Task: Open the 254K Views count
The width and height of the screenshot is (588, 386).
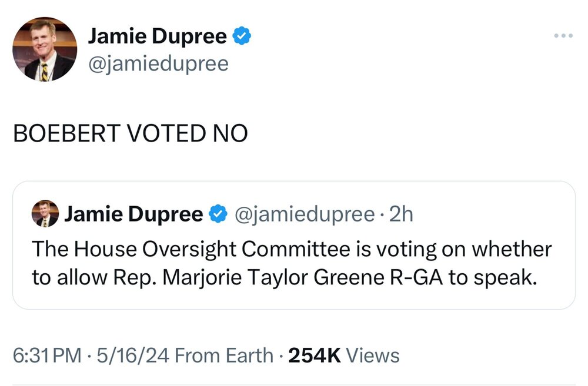Action: coord(343,355)
